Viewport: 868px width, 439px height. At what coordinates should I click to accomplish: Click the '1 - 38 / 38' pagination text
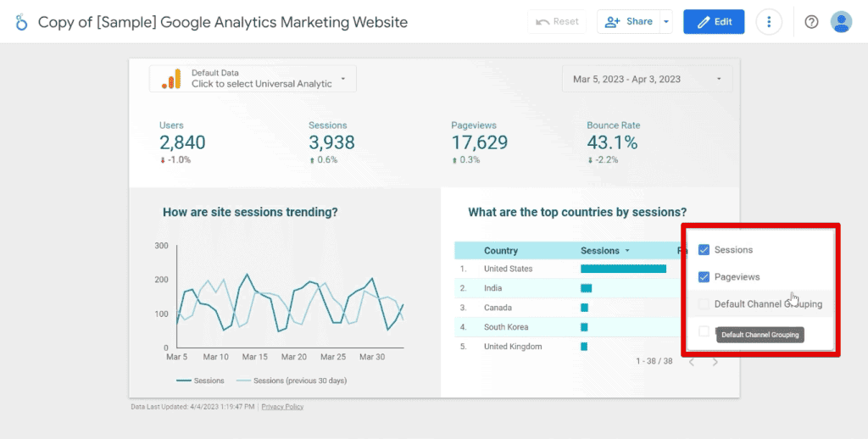[654, 362]
